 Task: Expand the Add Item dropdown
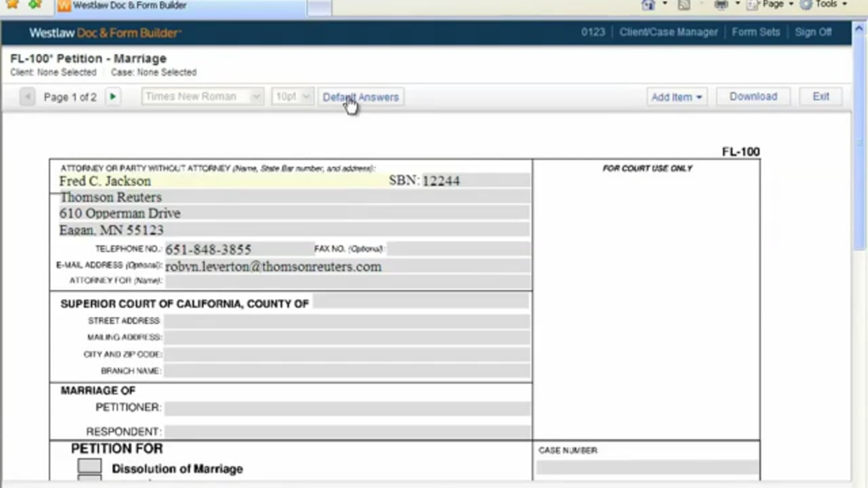pyautogui.click(x=677, y=97)
